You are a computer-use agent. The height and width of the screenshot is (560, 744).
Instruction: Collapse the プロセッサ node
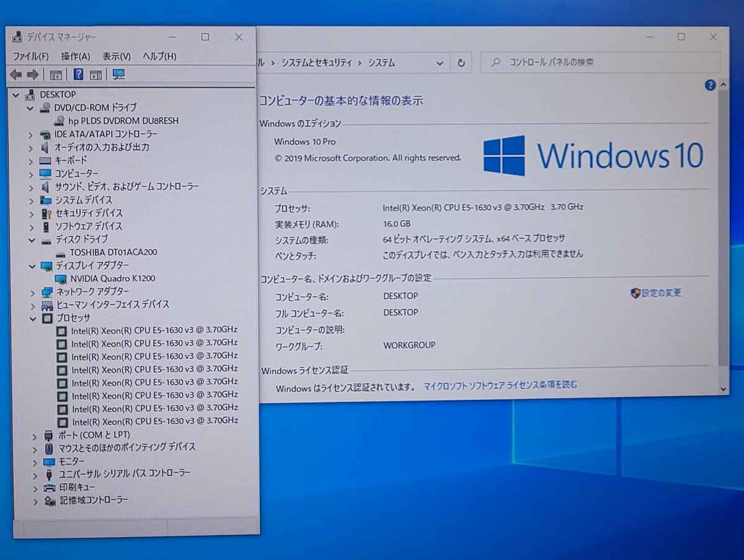(x=33, y=318)
